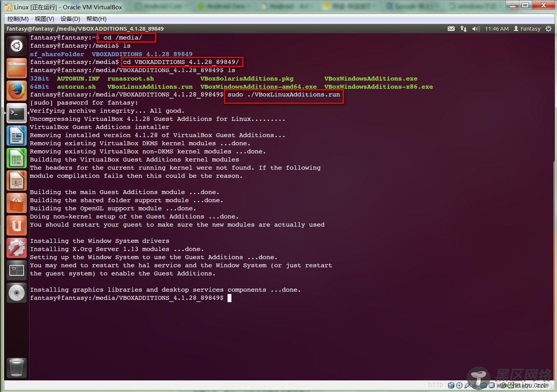
Task: Click the terminal window title path text
Action: pos(85,29)
